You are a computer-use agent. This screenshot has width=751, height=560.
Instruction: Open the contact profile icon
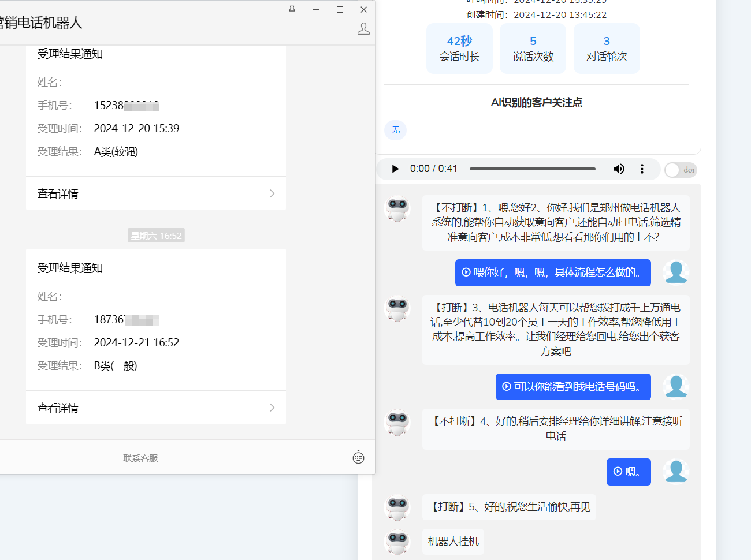363,29
